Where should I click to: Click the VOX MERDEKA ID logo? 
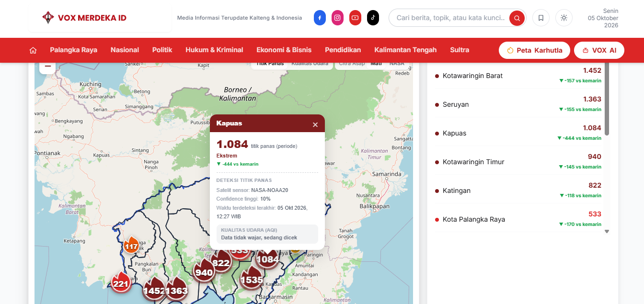[84, 18]
